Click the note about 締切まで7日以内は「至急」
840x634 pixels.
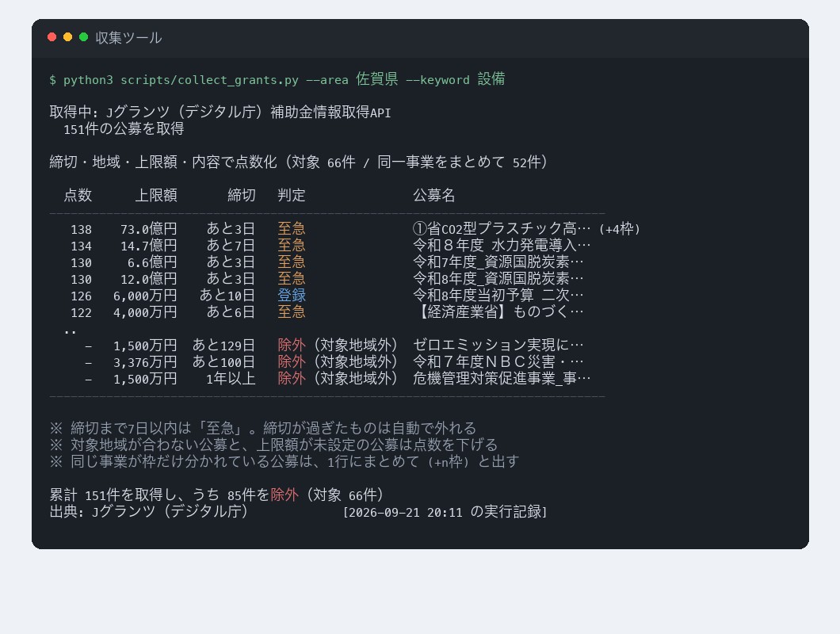263,428
